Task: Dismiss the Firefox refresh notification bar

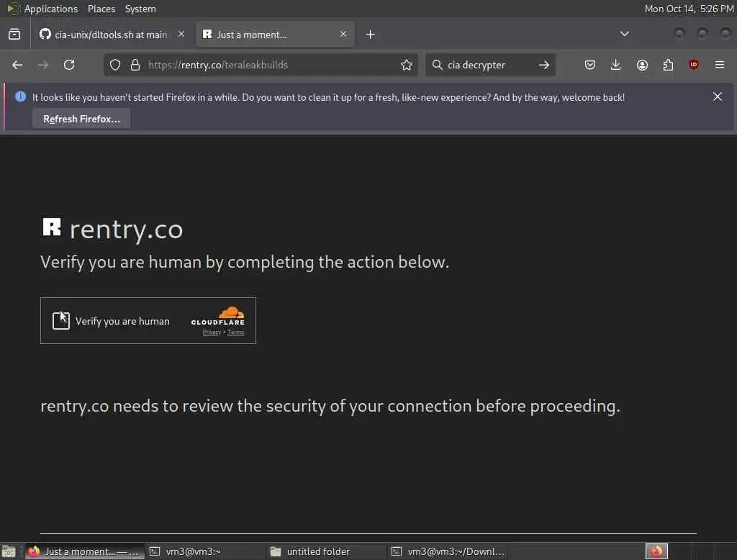Action: coord(718,96)
